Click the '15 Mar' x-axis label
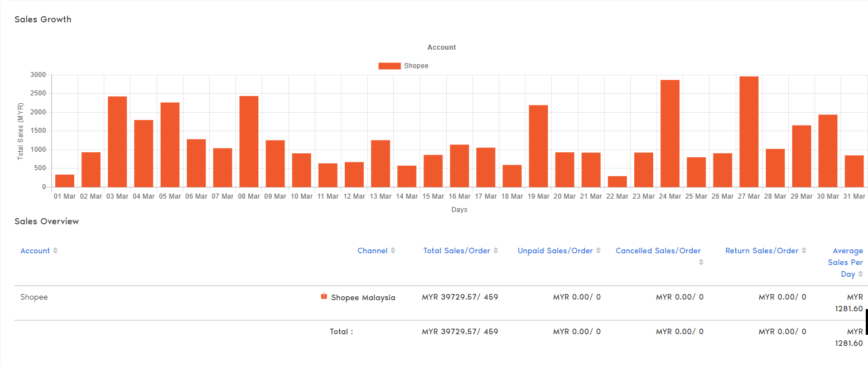Image resolution: width=868 pixels, height=366 pixels. pos(433,196)
